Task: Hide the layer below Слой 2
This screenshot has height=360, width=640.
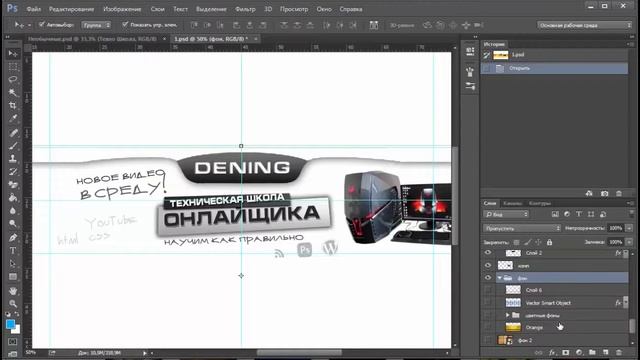Action: pyautogui.click(x=488, y=265)
